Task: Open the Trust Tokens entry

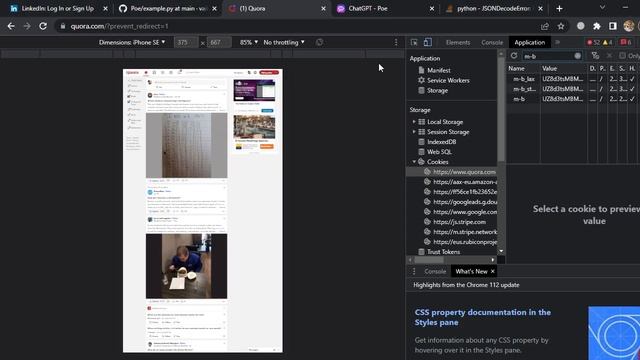Action: (x=439, y=252)
